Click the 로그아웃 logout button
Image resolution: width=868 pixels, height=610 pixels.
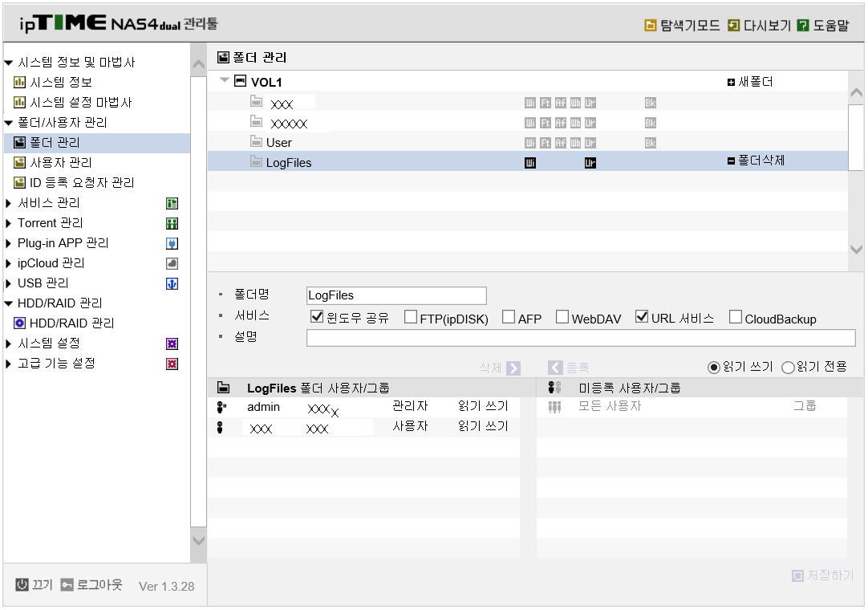pos(91,584)
